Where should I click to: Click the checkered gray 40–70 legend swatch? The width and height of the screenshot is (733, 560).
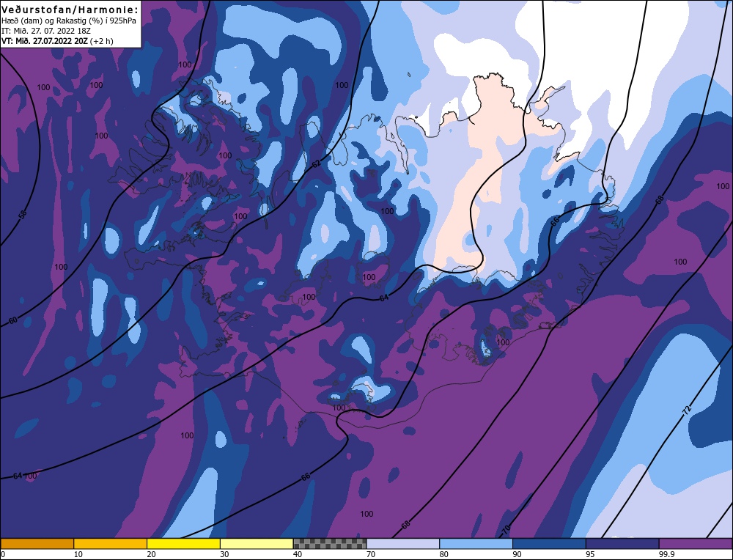(x=330, y=543)
